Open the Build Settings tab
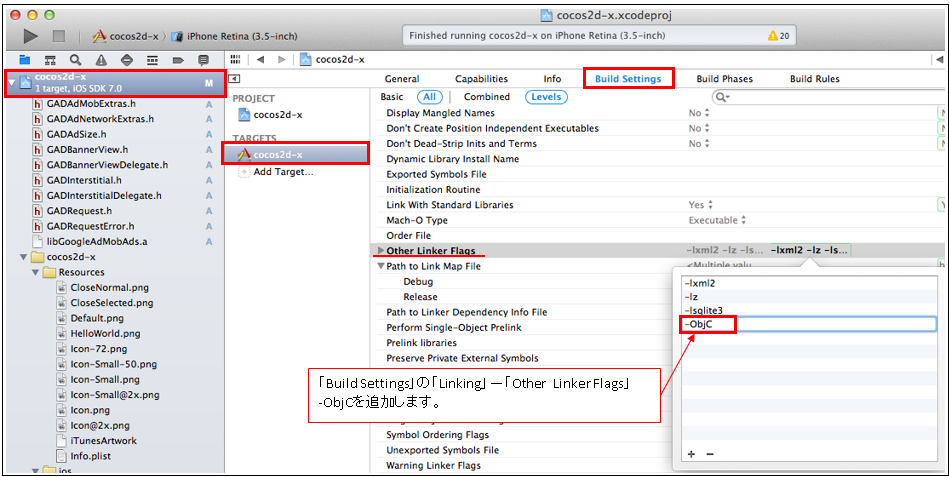949x477 pixels. pyautogui.click(x=628, y=79)
